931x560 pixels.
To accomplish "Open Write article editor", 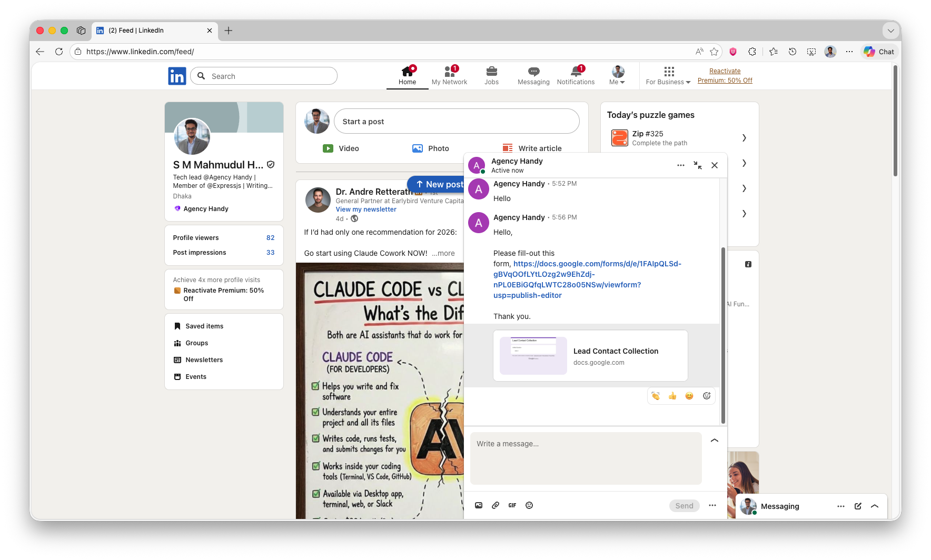I will click(532, 148).
